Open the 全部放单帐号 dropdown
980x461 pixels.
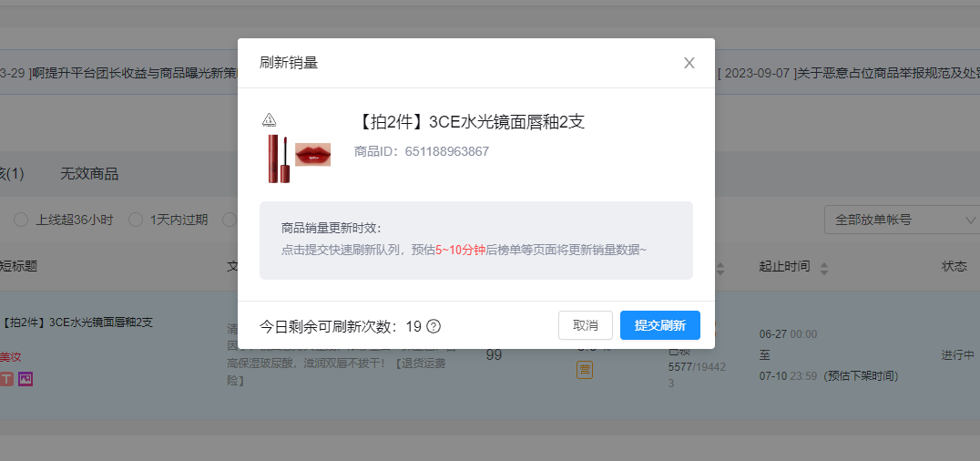[x=900, y=220]
